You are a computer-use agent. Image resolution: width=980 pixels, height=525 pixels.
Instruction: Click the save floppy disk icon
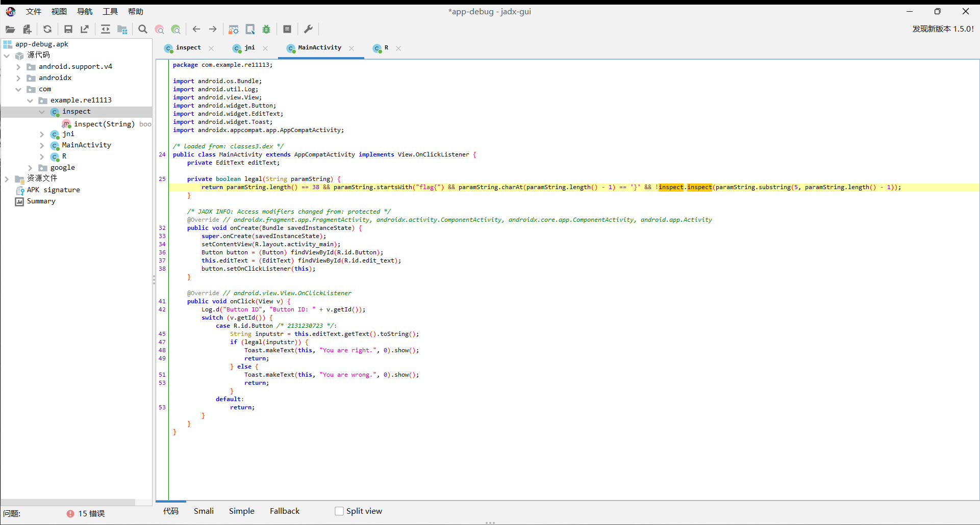[68, 30]
